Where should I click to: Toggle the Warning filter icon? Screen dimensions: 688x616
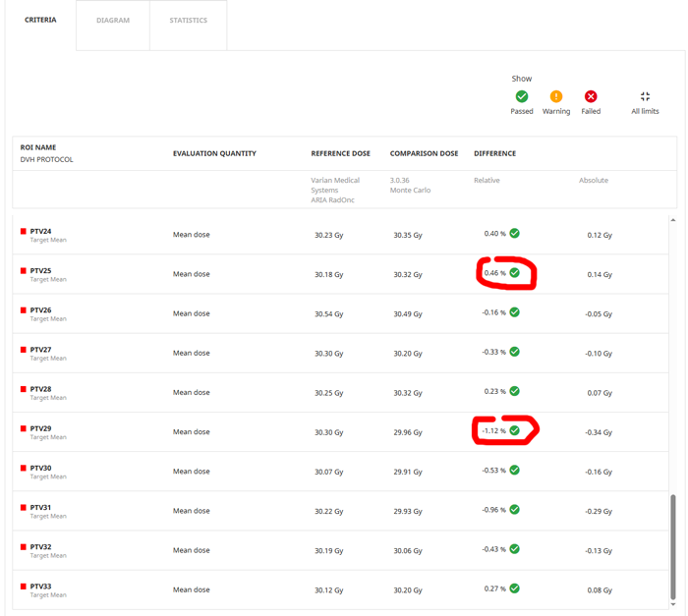[x=556, y=96]
